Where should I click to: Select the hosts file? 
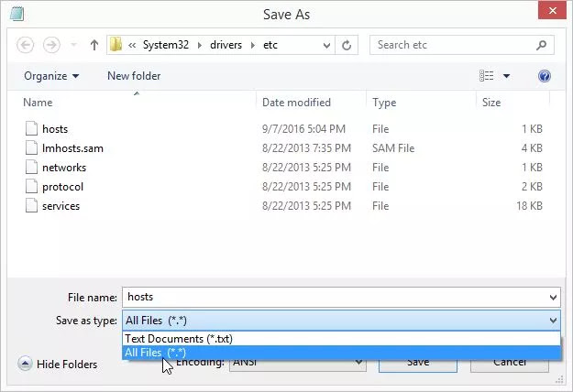click(55, 129)
